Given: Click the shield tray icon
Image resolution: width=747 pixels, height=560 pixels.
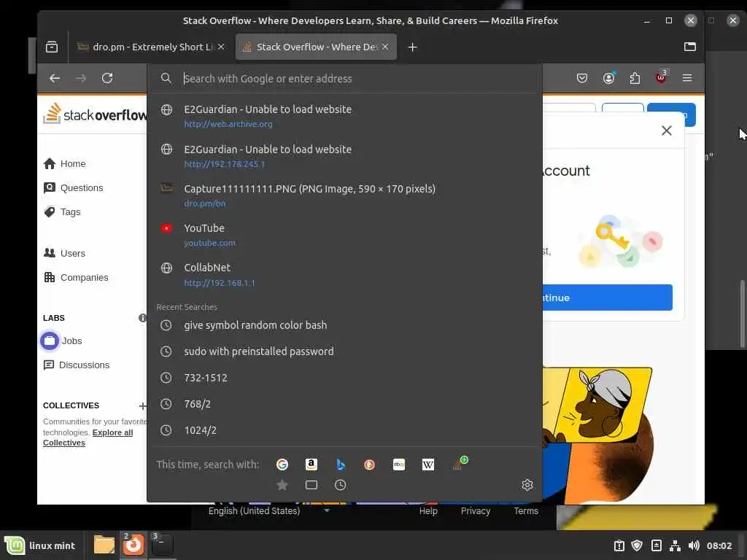Looking at the screenshot, I should (637, 545).
